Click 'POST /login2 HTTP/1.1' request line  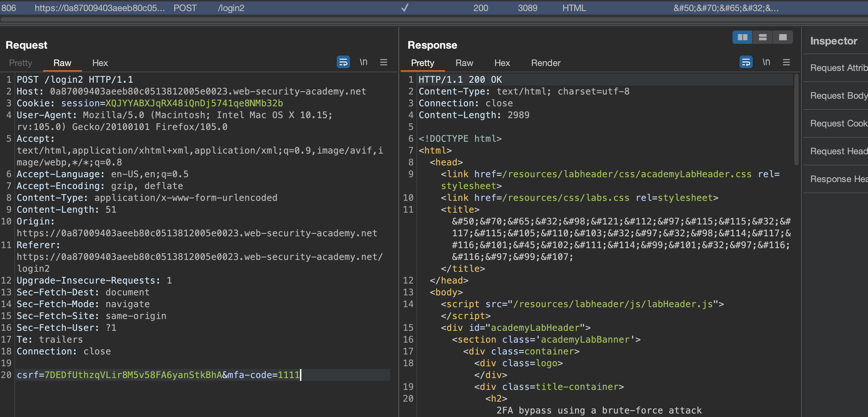[75, 80]
